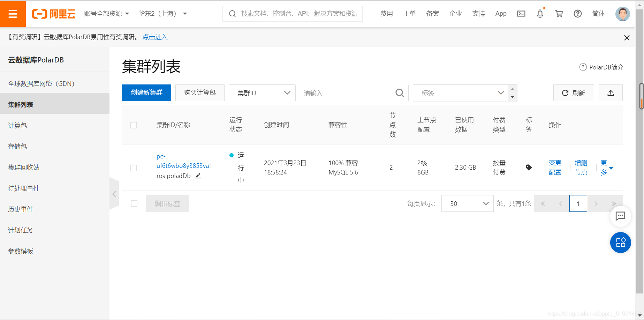Viewport: 644px width, 320px height.
Task: Open the help question mark icon
Action: (x=578, y=14)
